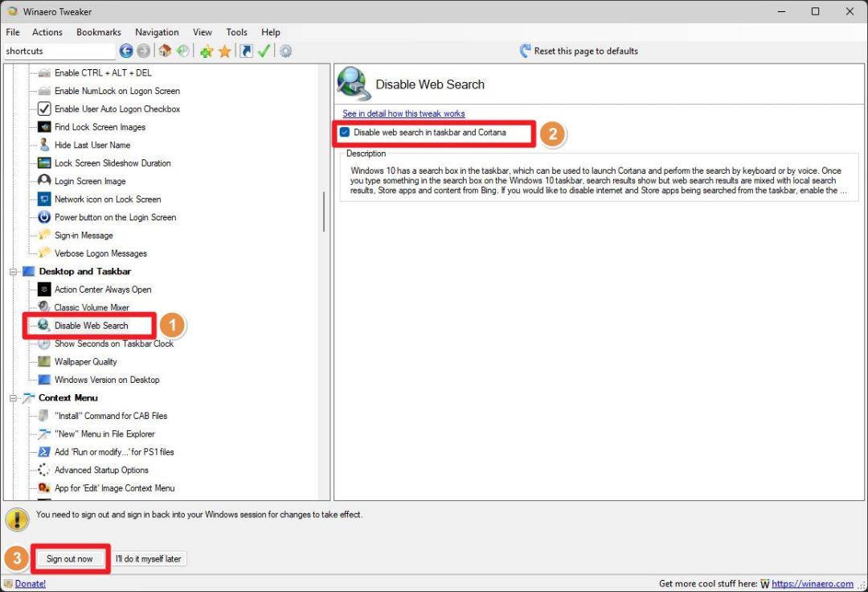Click the tree panel vertical scrollbar thumb

tap(324, 212)
